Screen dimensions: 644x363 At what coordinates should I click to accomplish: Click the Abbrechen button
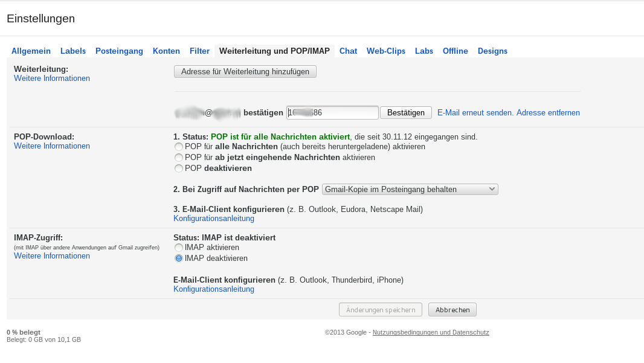(452, 310)
